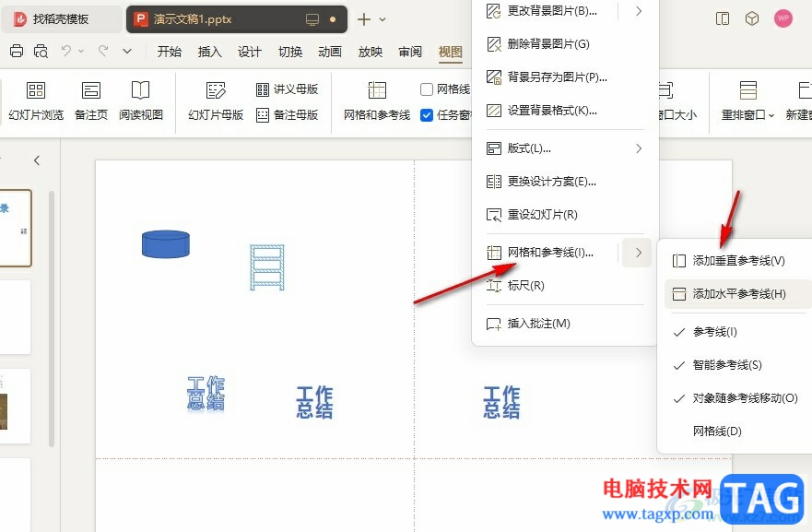Screen dimensions: 812x532
Task: Switch to the 找稻壳模板 tab
Action: click(x=61, y=19)
